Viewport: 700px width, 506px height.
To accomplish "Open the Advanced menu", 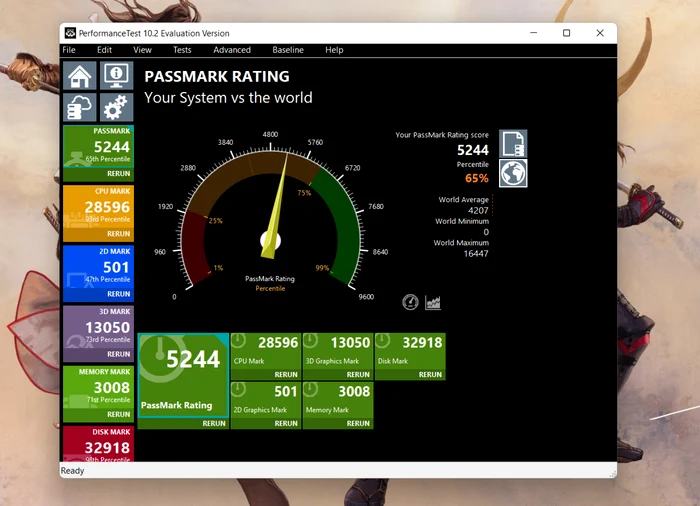I will click(232, 50).
